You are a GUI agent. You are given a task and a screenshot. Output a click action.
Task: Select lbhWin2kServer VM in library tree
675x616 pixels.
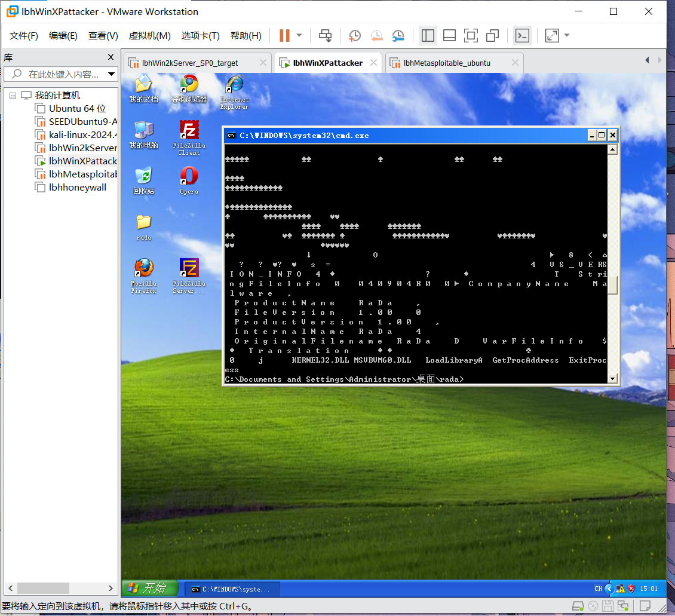76,148
